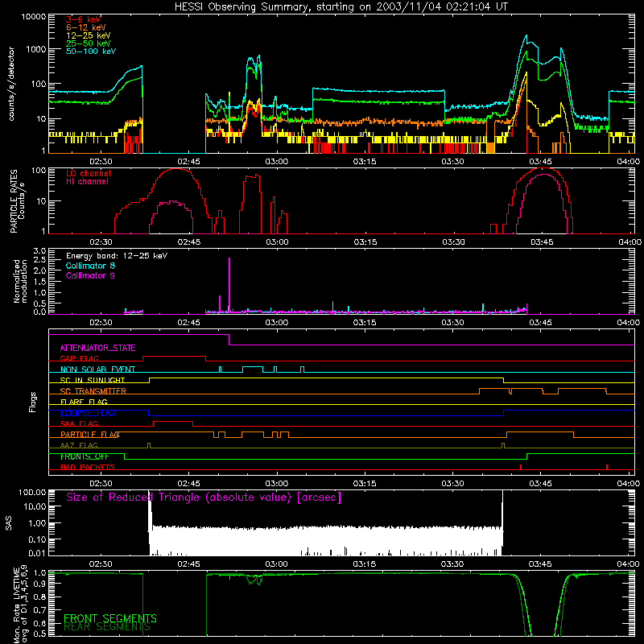Select the green 25-50 keV legend entry
644x644 pixels.
[88, 43]
